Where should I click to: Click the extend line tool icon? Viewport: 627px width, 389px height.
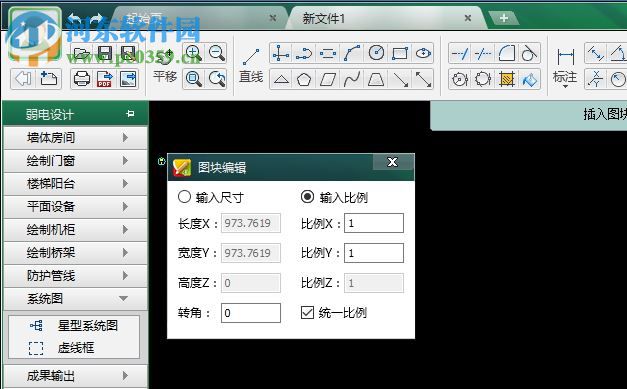(460, 53)
